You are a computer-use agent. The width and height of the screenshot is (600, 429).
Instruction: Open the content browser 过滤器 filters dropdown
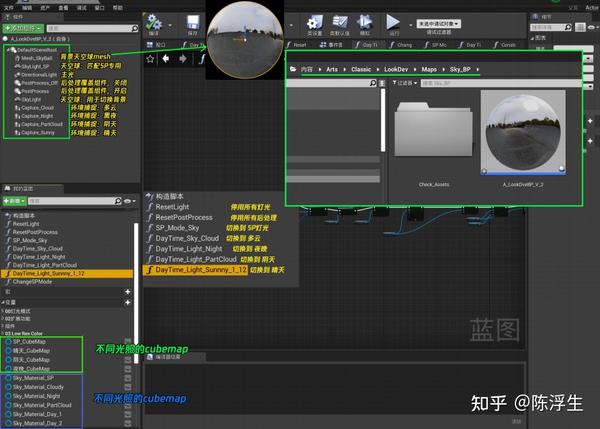[x=405, y=83]
